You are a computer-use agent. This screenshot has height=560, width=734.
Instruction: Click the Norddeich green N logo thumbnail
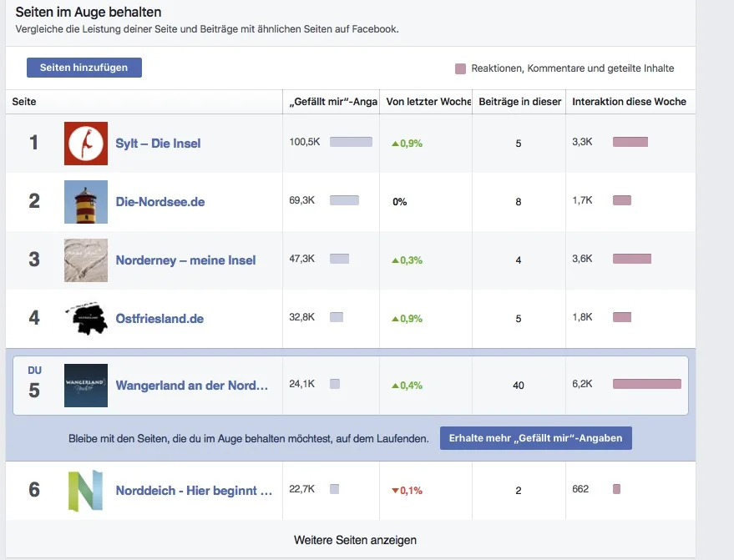click(x=86, y=490)
